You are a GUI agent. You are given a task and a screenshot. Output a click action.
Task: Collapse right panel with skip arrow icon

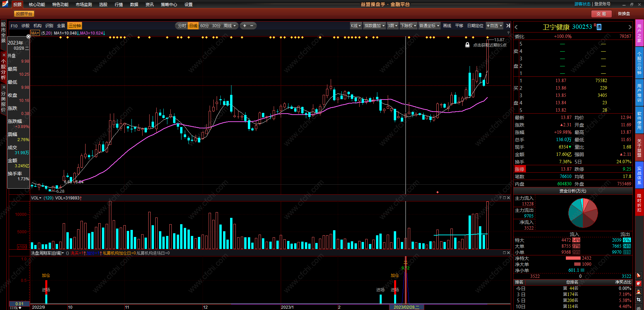pyautogui.click(x=508, y=26)
